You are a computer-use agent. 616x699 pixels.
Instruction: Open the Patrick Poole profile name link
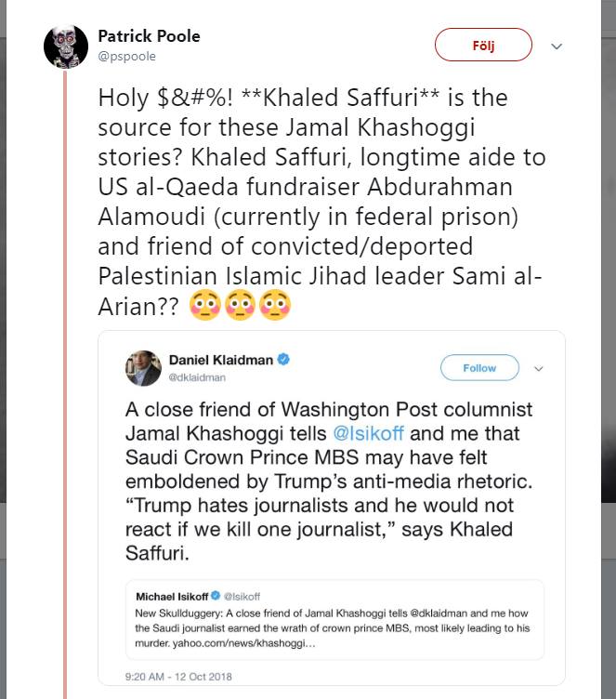149,36
